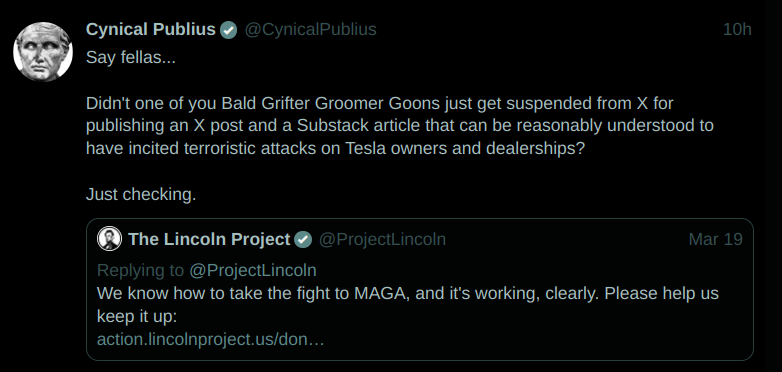This screenshot has height=372, width=782.
Task: Click the verified badge beside Cynical Publius
Action: pos(229,30)
